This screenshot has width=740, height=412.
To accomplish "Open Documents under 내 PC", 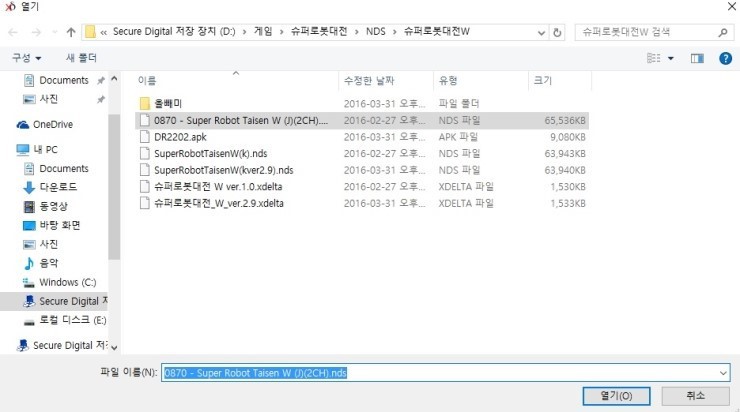I will tap(64, 168).
